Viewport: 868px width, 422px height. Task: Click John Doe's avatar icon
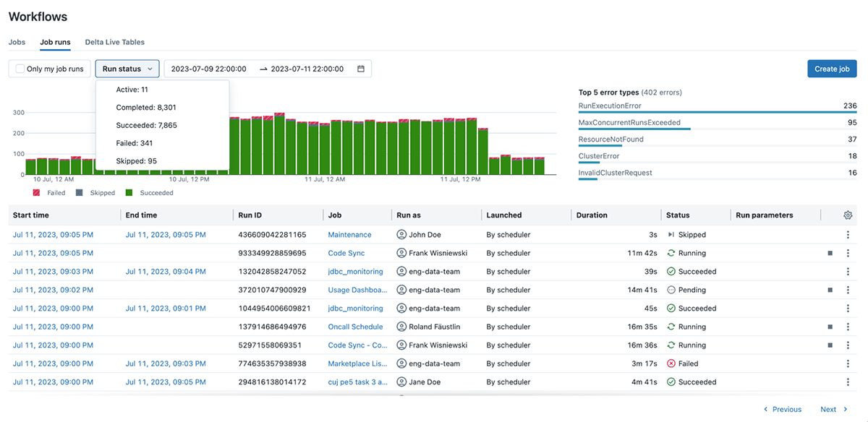click(x=399, y=234)
